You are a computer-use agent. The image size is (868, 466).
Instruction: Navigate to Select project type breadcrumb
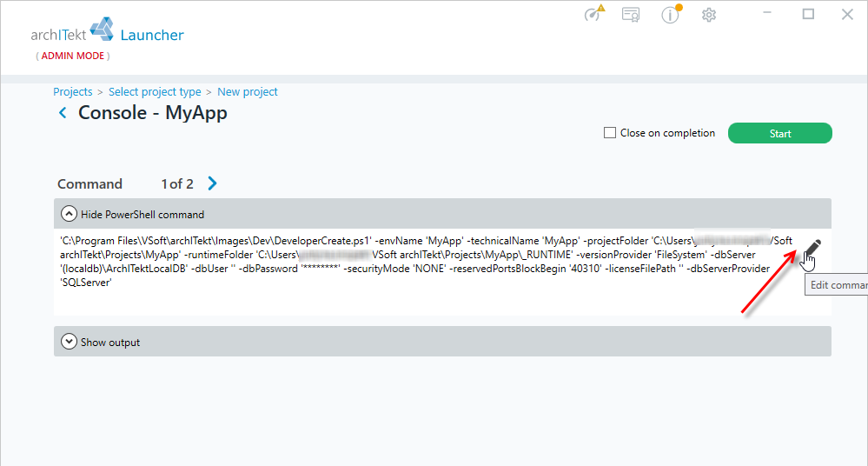(x=155, y=92)
